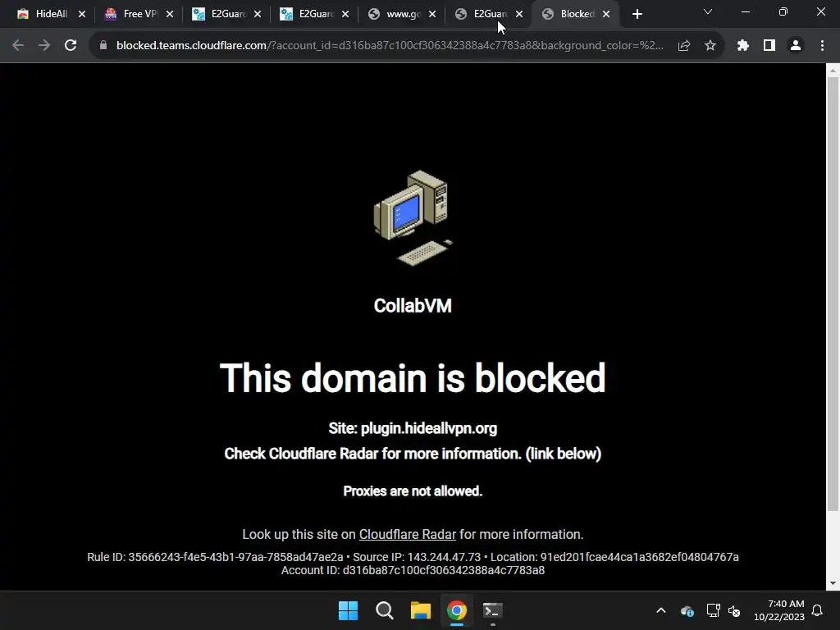Image resolution: width=840 pixels, height=630 pixels.
Task: Open the Windows Start menu
Action: (348, 610)
